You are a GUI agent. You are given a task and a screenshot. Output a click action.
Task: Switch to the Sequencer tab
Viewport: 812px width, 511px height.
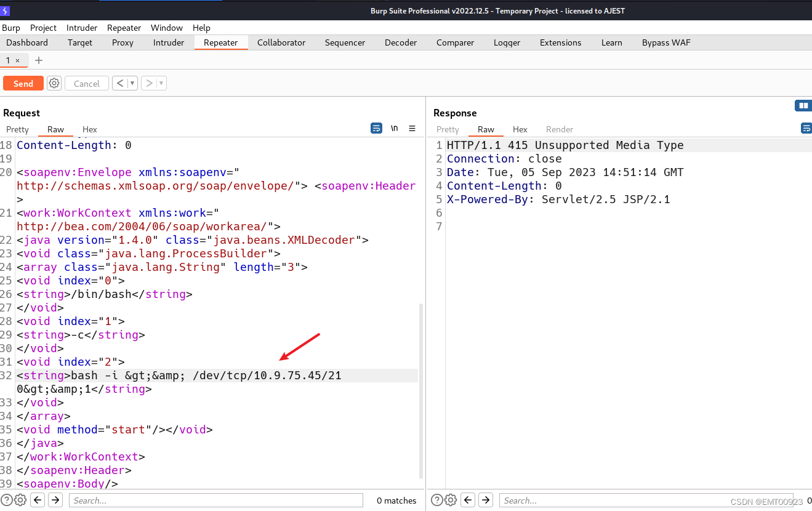[345, 42]
